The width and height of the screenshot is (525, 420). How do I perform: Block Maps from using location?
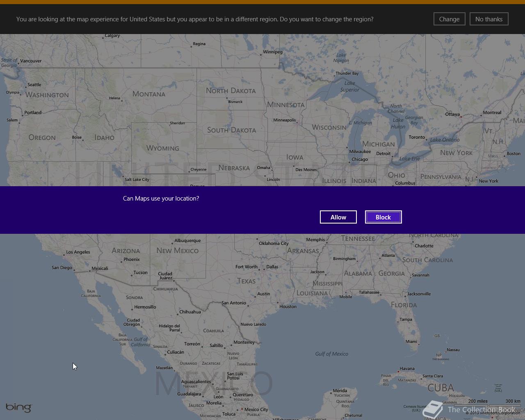[383, 217]
